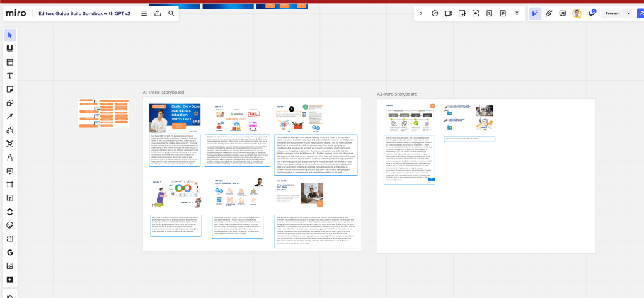
Task: Open reactions party popper icon
Action: pos(549,14)
